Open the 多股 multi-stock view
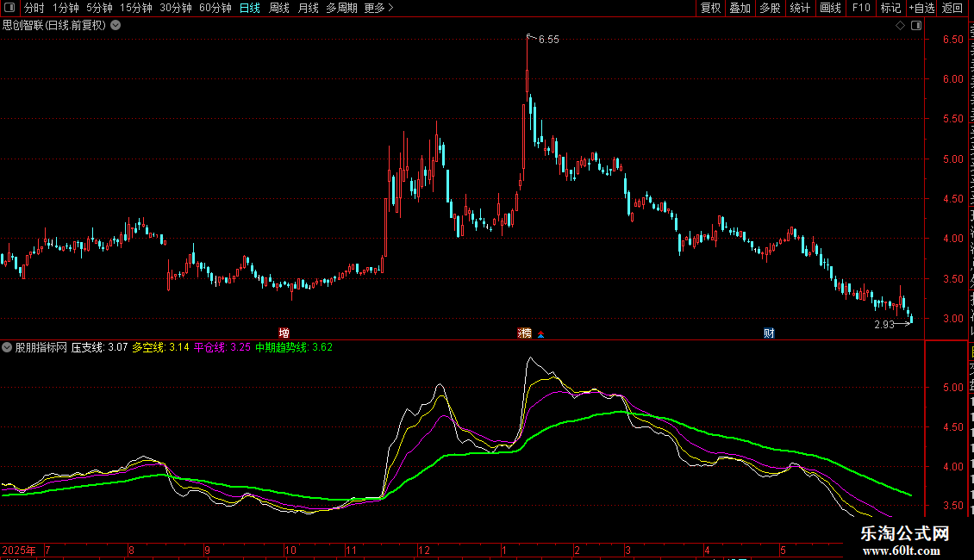The width and height of the screenshot is (974, 560). point(770,8)
